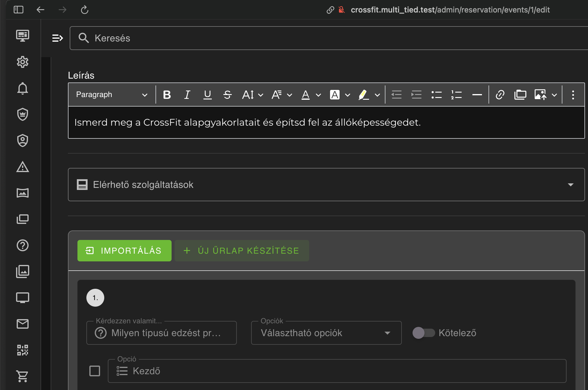The image size is (588, 390).
Task: Open the QR code sidebar item
Action: [23, 350]
